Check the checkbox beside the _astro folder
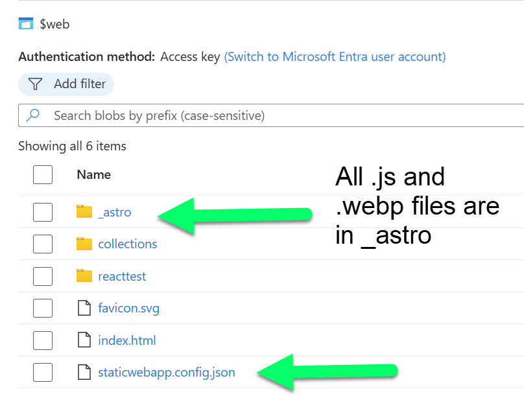Viewport: 524px width, 420px height. pyautogui.click(x=43, y=211)
